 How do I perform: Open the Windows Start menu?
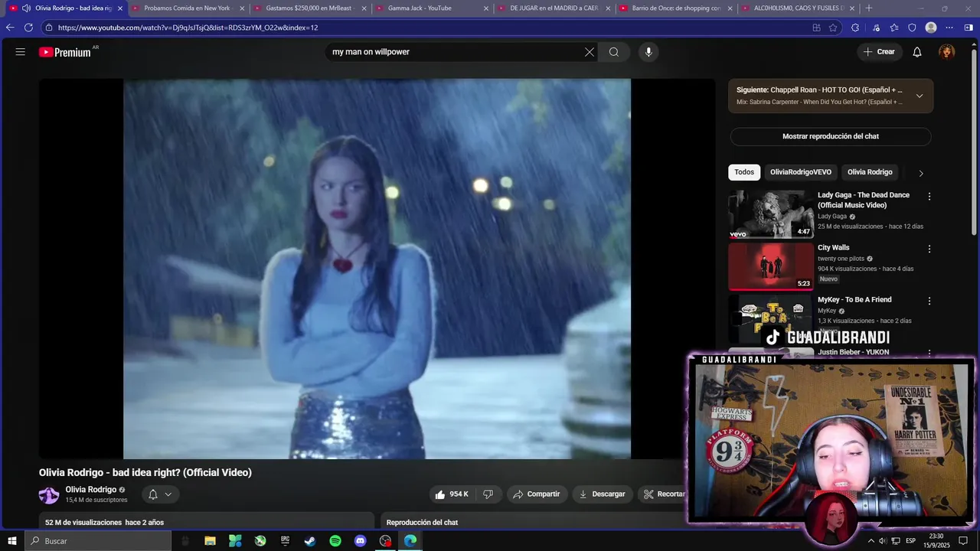click(12, 541)
